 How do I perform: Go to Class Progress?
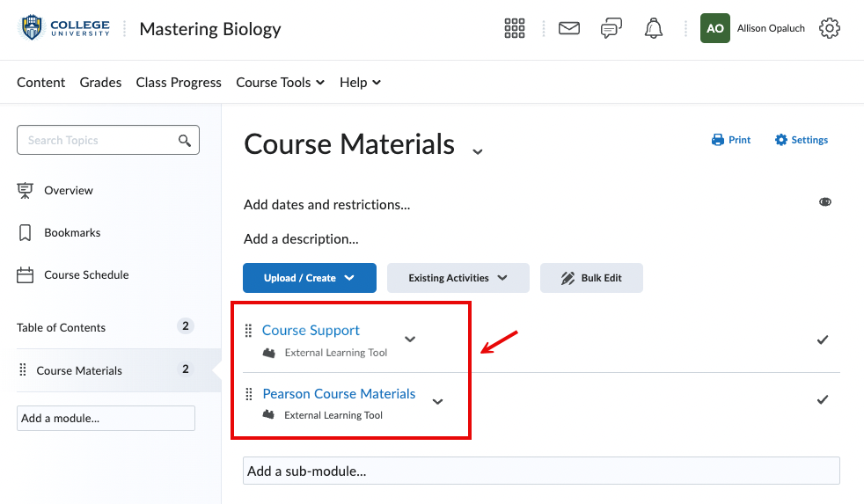pos(179,82)
